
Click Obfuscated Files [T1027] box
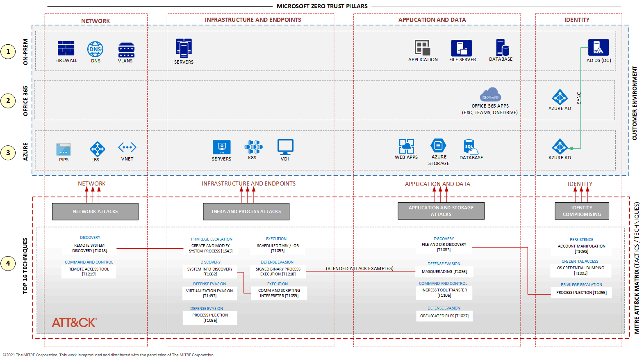pos(444,316)
